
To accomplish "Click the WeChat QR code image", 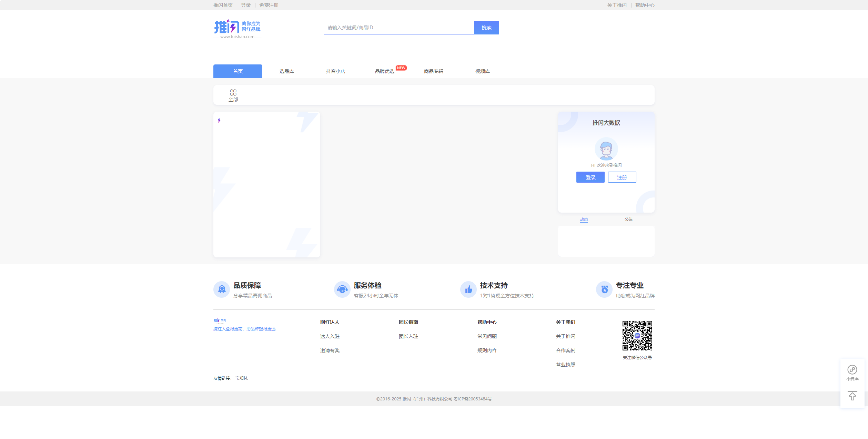I will pyautogui.click(x=637, y=335).
